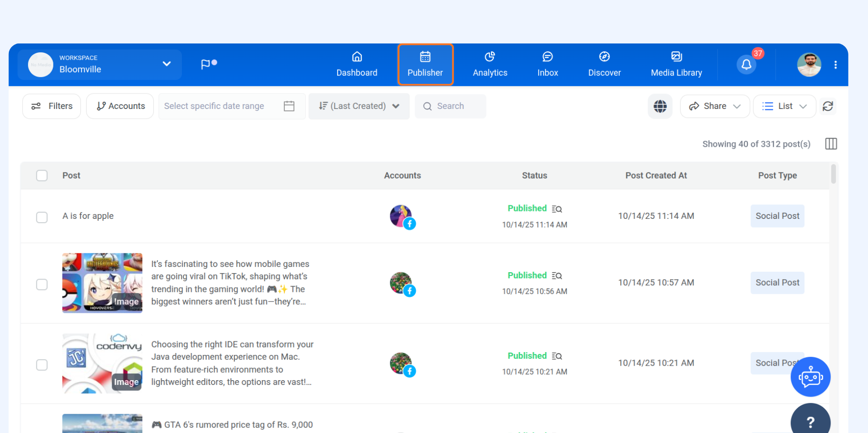Click Published status of mobile games post
The width and height of the screenshot is (868, 433).
[x=527, y=275]
